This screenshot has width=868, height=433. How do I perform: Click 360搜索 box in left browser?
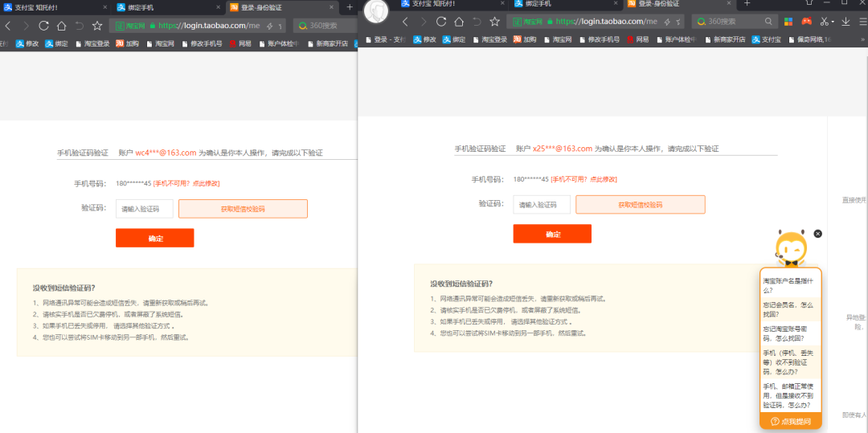(325, 26)
